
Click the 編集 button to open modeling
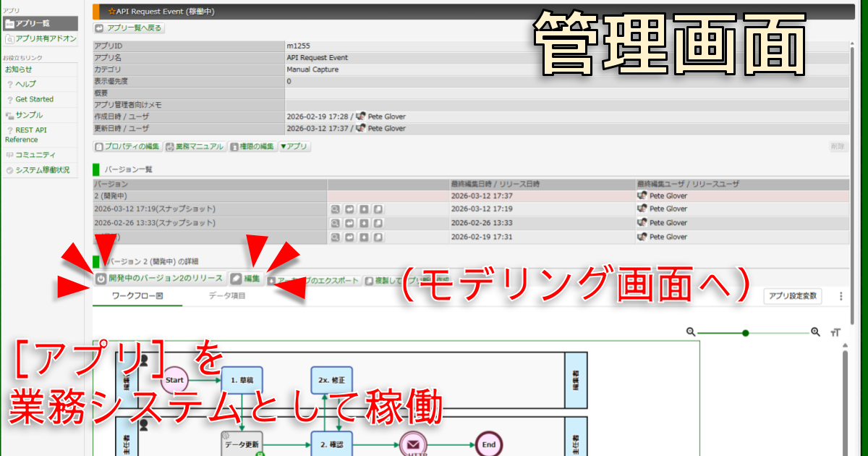[x=246, y=279]
